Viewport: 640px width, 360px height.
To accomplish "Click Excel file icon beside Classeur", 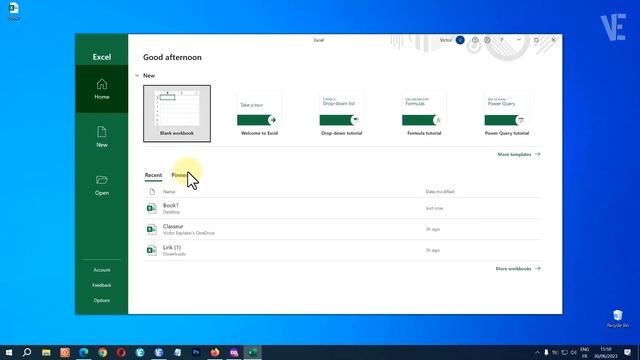I will (151, 229).
